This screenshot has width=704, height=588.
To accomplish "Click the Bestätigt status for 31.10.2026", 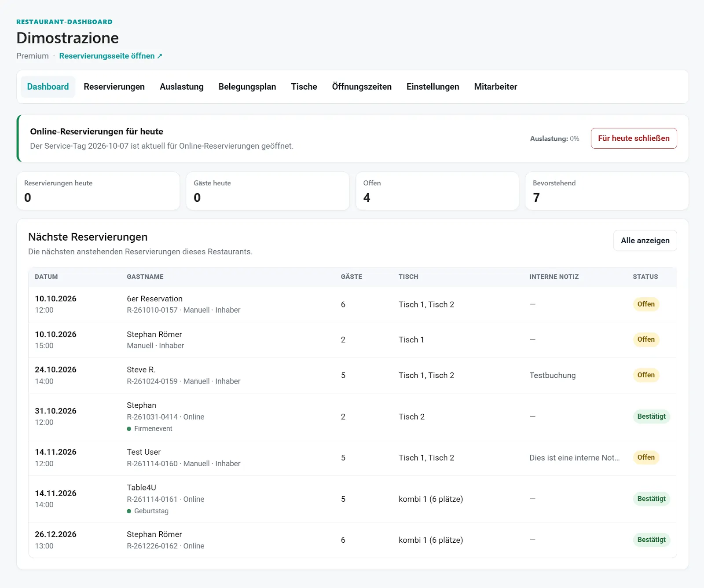I will coord(651,416).
